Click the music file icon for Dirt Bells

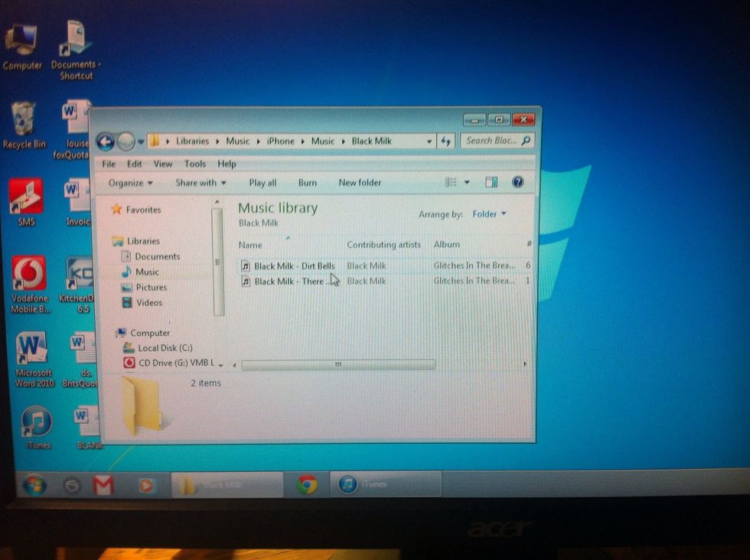pyautogui.click(x=246, y=266)
